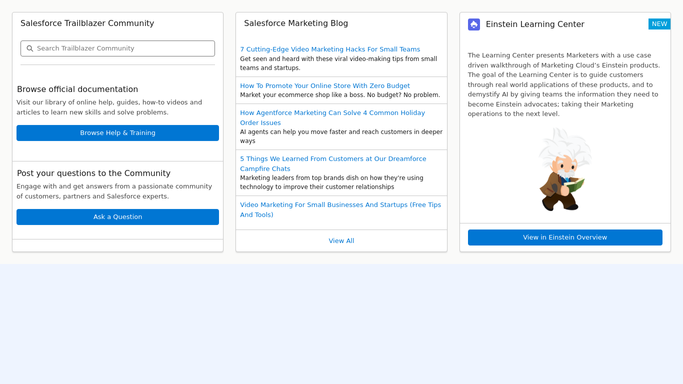This screenshot has height=384, width=683.
Task: Click the Salesforce Marketing Blog heading
Action: coord(296,24)
